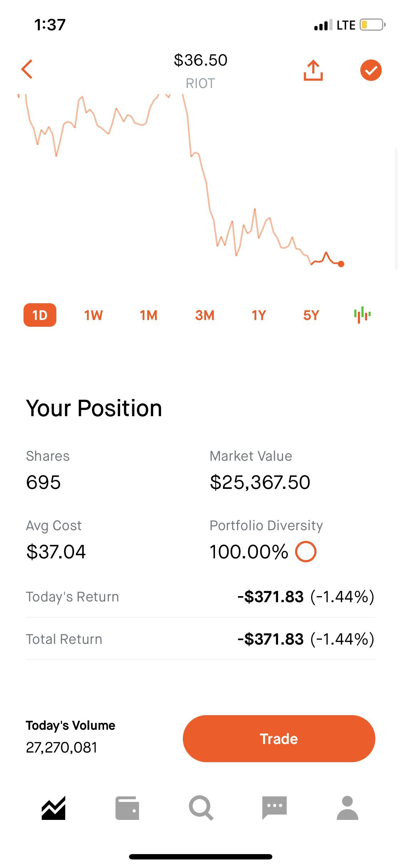Screen dimensions: 401x868
Task: Select the 1D time range
Action: 40,315
